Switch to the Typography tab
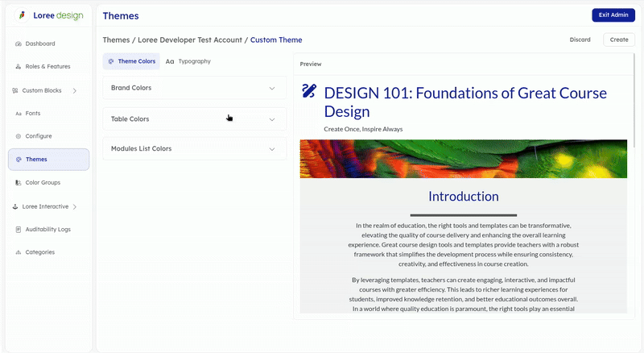The height and width of the screenshot is (353, 644). coord(188,61)
